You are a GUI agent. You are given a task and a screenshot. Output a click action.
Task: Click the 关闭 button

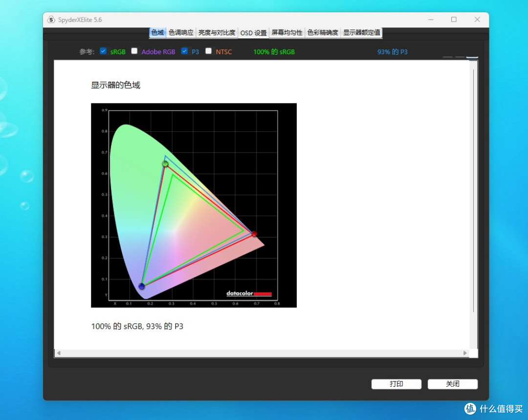453,384
